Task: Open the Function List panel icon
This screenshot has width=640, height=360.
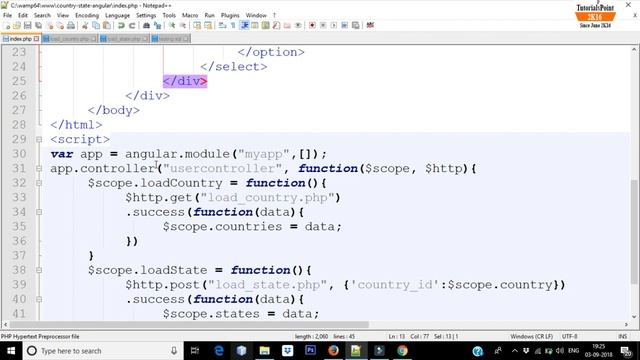Action: pos(276,25)
